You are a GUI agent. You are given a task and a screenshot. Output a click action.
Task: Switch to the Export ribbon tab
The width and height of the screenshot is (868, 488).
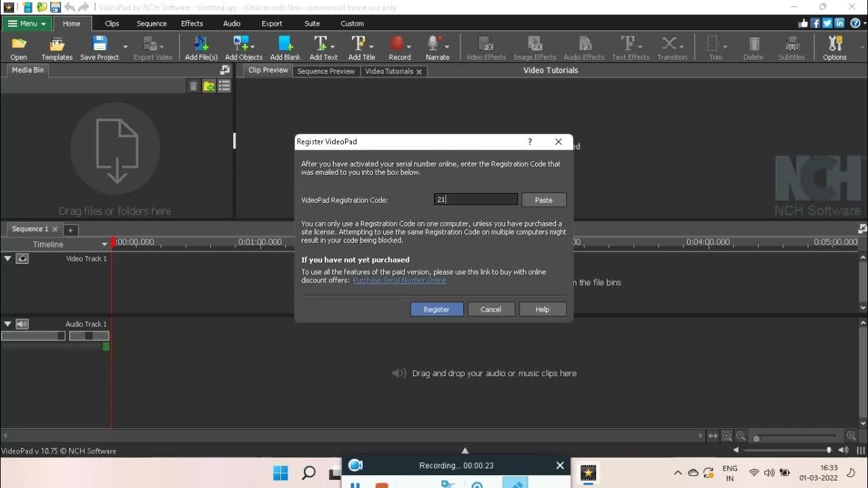click(x=272, y=23)
